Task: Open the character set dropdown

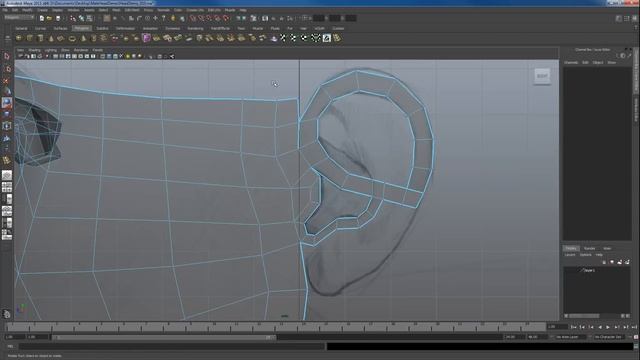Action: [609, 337]
